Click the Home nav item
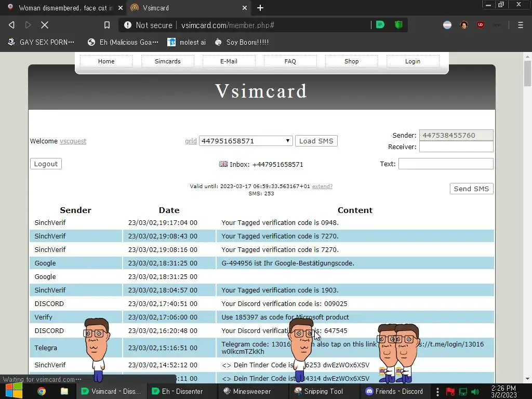Screen dimensions: 532x399 coord(106,61)
